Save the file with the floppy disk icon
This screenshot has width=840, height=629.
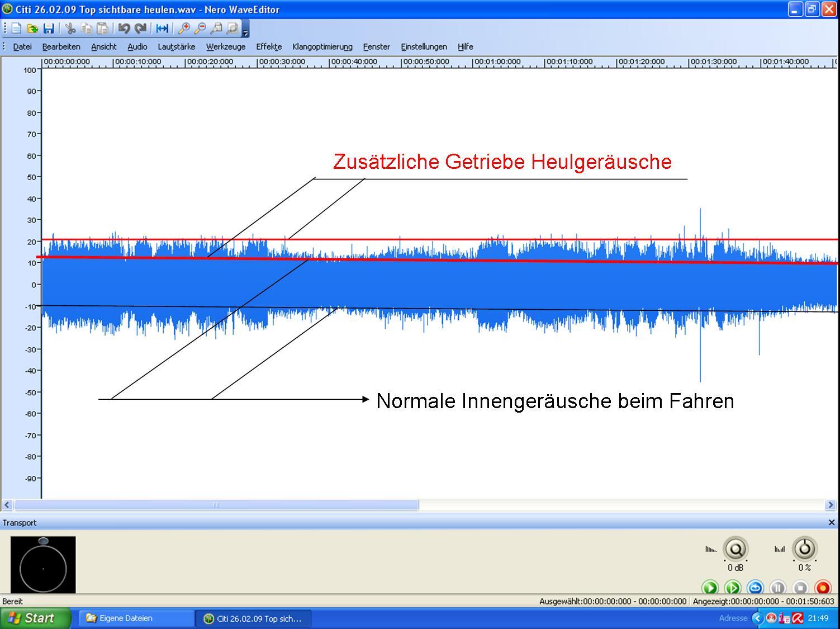[x=49, y=29]
